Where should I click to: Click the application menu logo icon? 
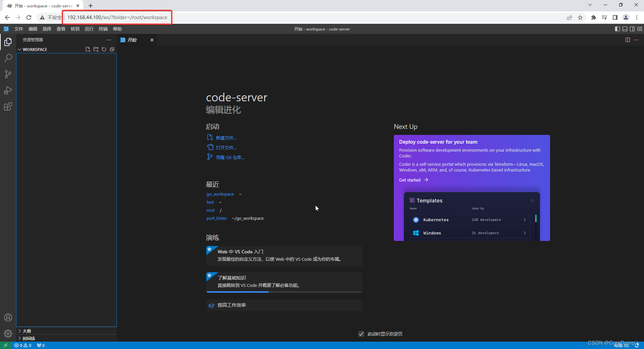[6, 29]
